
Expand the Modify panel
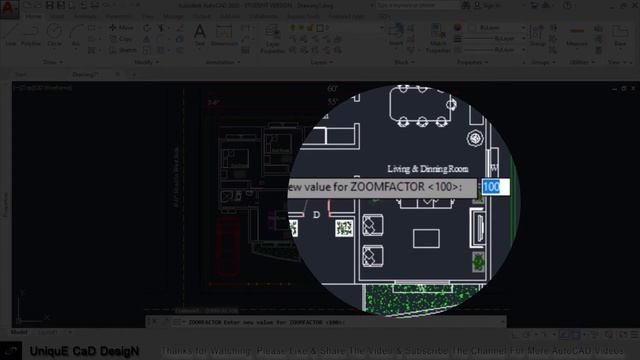tap(147, 62)
